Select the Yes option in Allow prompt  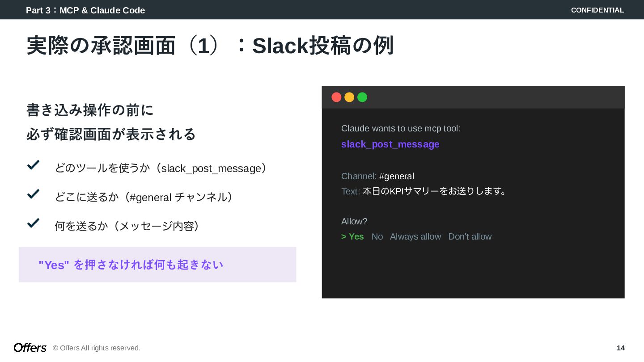[352, 236]
